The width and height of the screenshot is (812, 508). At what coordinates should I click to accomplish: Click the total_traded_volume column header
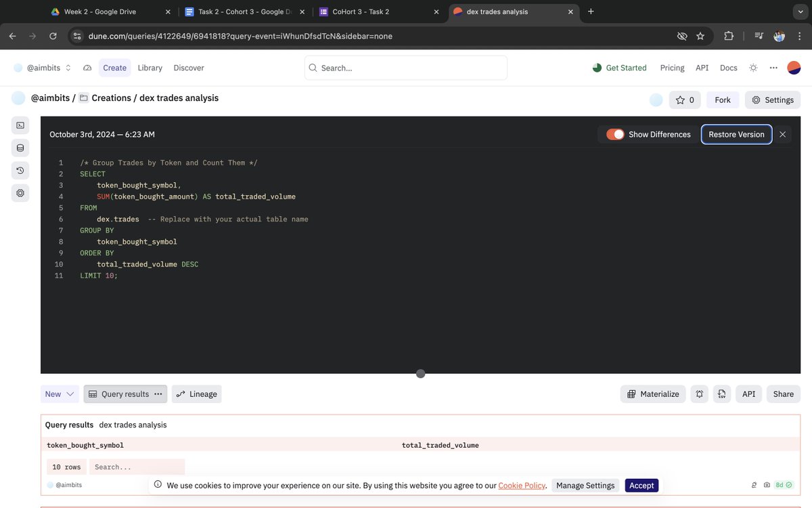441,445
